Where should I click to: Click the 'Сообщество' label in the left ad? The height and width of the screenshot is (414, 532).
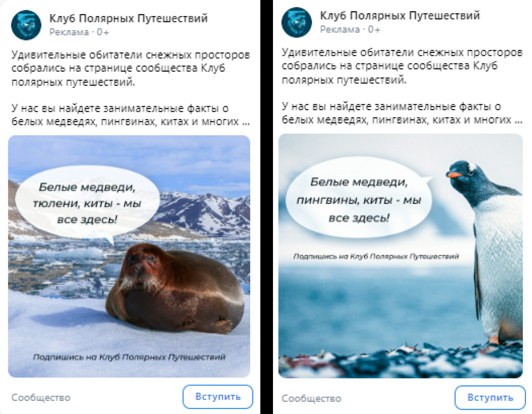point(41,398)
